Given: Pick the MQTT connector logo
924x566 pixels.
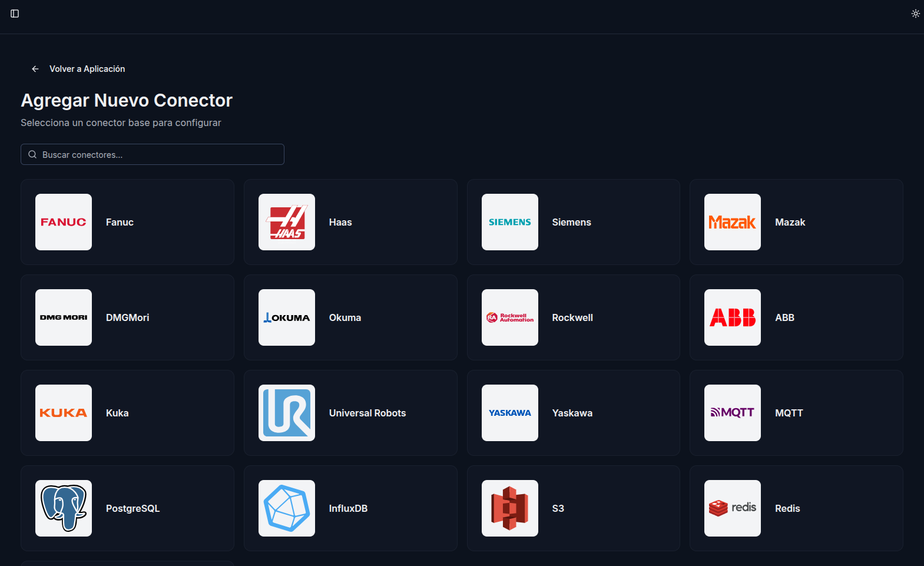Looking at the screenshot, I should [732, 413].
